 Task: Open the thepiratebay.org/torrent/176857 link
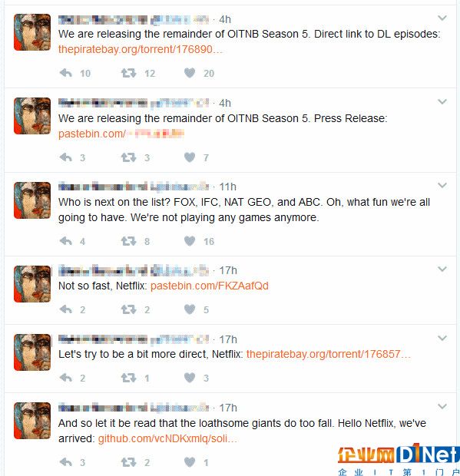[x=328, y=354]
